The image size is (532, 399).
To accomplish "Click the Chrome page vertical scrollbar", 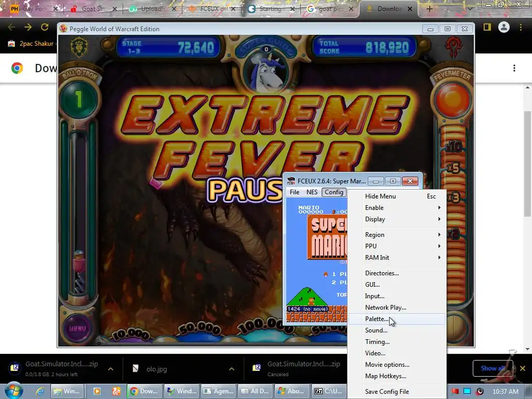I will (527, 164).
